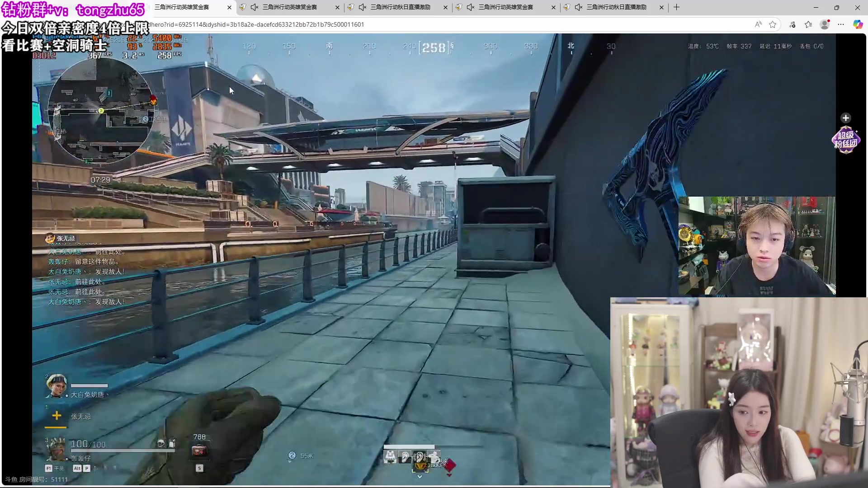Image resolution: width=868 pixels, height=488 pixels.
Task: Click the female host webcam at bottom right
Action: tap(739, 392)
